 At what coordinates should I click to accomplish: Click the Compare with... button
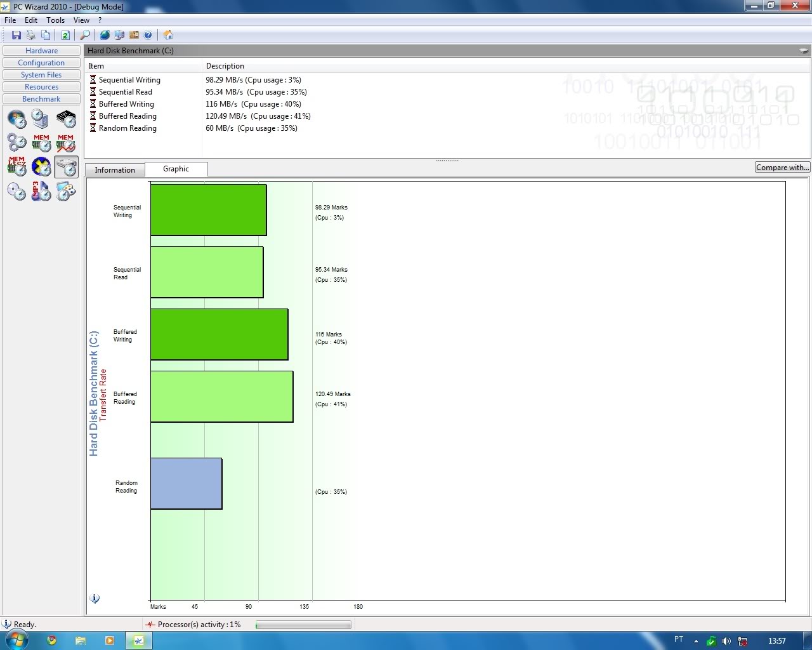pyautogui.click(x=782, y=167)
